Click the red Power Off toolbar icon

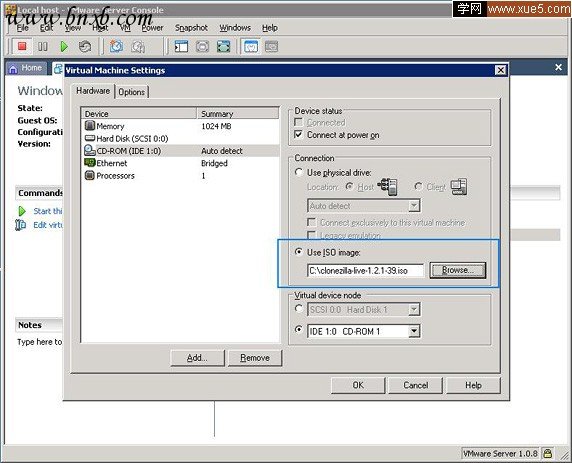click(22, 46)
